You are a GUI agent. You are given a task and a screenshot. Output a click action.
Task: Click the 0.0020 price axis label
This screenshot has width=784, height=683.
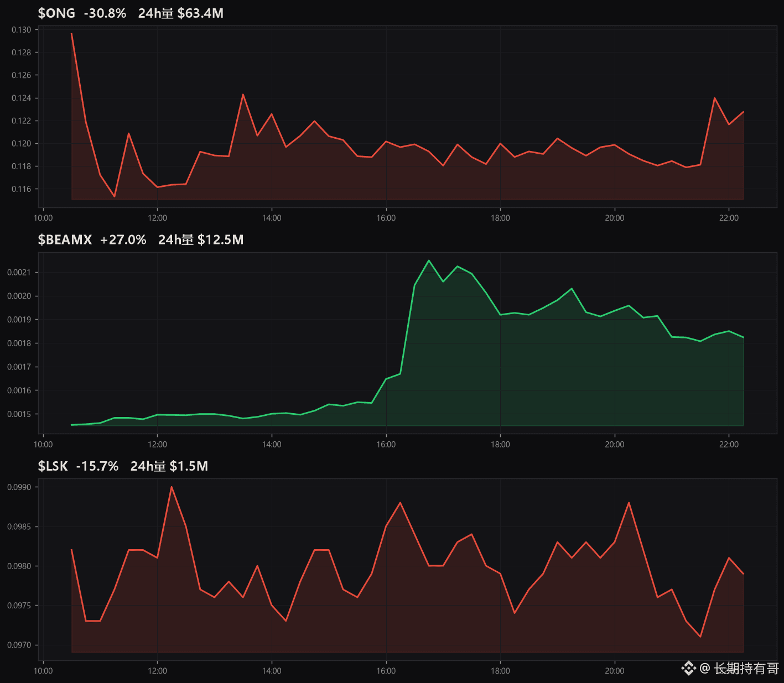point(19,296)
